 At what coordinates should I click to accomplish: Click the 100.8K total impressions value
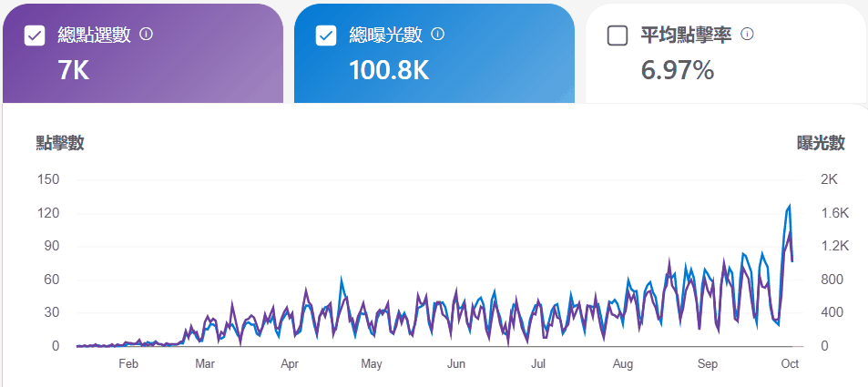coord(389,70)
